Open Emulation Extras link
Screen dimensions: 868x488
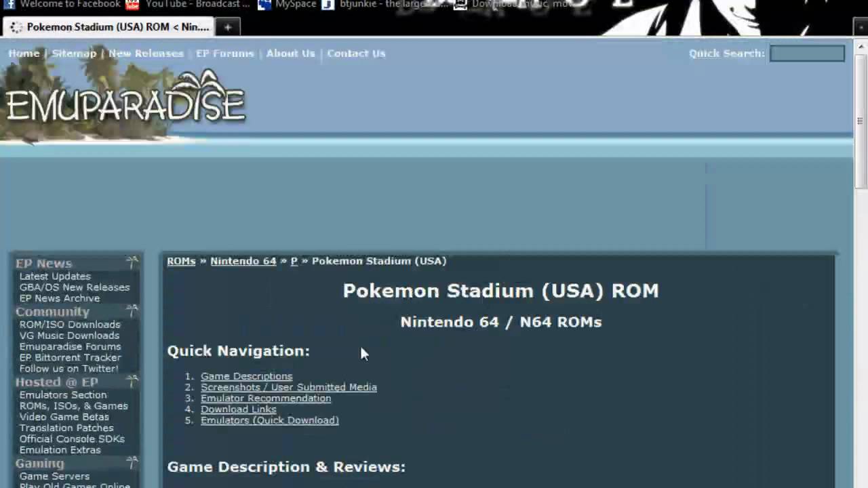coord(60,450)
